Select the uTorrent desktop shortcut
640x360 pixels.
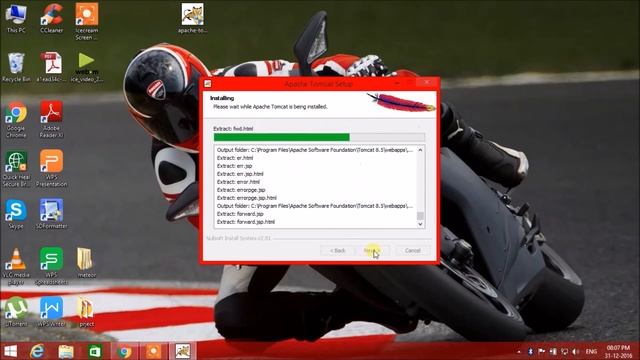(16, 312)
